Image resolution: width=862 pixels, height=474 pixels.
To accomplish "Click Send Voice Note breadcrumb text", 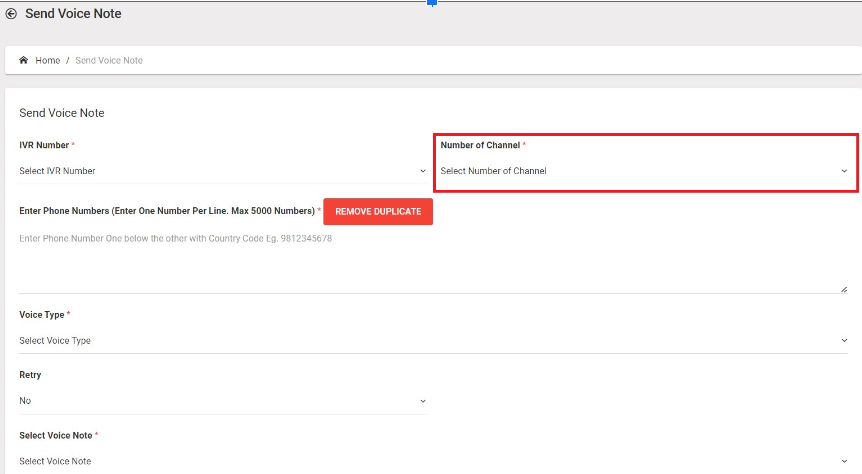I will tap(109, 60).
